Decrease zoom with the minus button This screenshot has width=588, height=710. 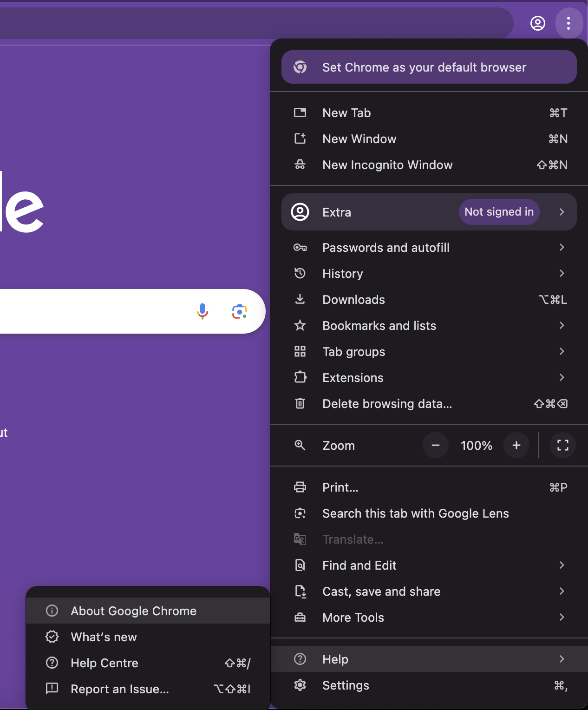coord(436,445)
